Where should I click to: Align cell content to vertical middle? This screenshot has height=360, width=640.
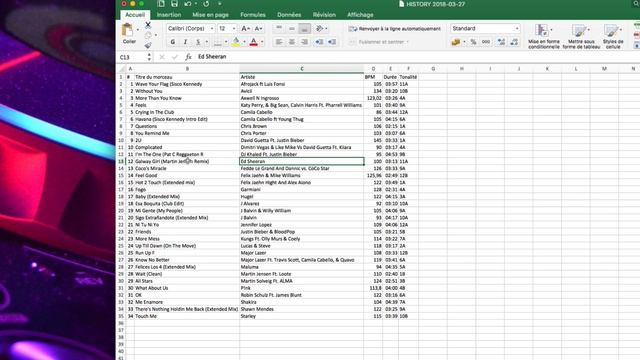coord(291,29)
